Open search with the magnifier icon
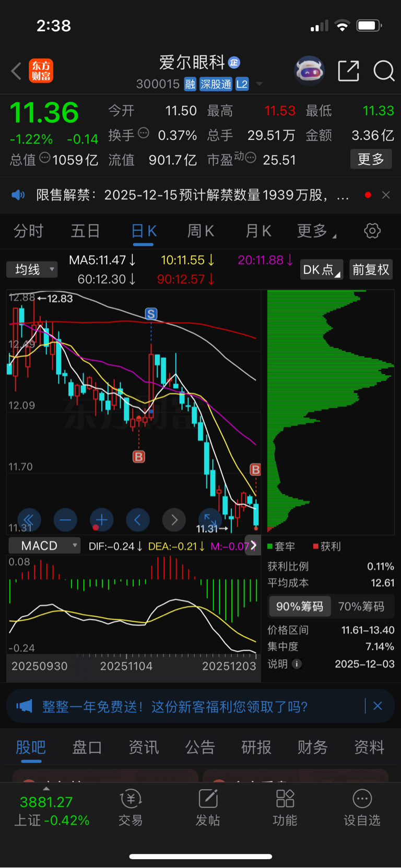 [x=384, y=71]
